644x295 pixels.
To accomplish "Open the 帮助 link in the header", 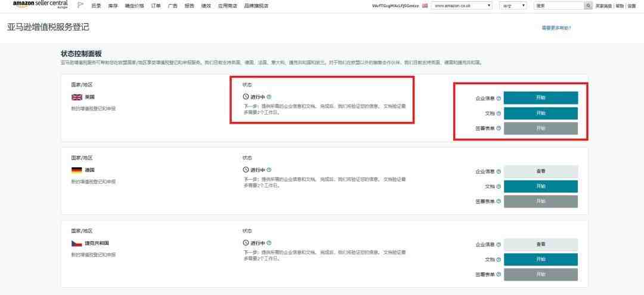I will pos(620,6).
